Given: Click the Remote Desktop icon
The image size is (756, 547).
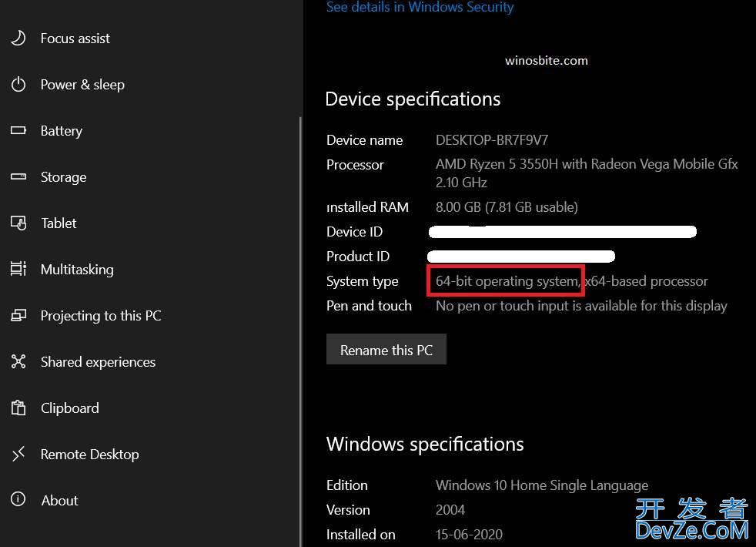Looking at the screenshot, I should click(18, 454).
